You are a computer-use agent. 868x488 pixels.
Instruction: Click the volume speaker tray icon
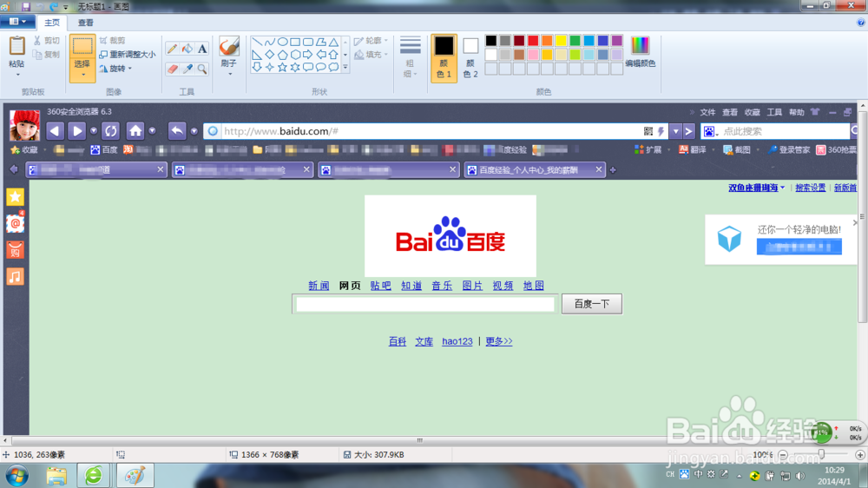coord(800,476)
